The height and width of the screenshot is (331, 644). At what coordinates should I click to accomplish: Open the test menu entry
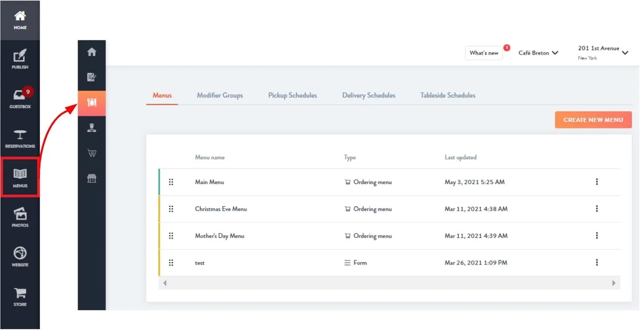[200, 263]
